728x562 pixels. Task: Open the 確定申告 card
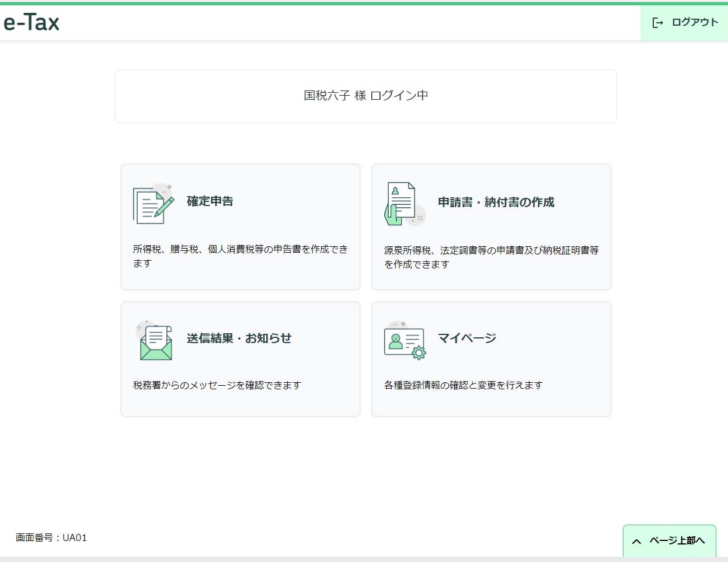coord(240,226)
